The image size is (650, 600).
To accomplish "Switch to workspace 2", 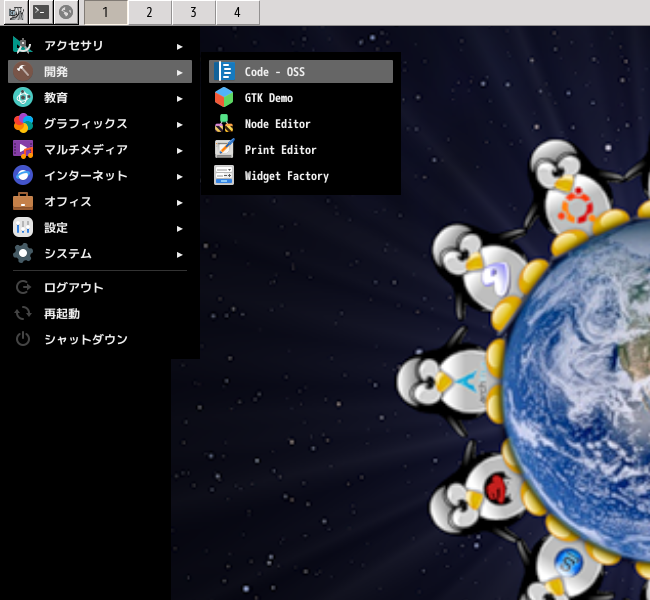I will click(150, 12).
